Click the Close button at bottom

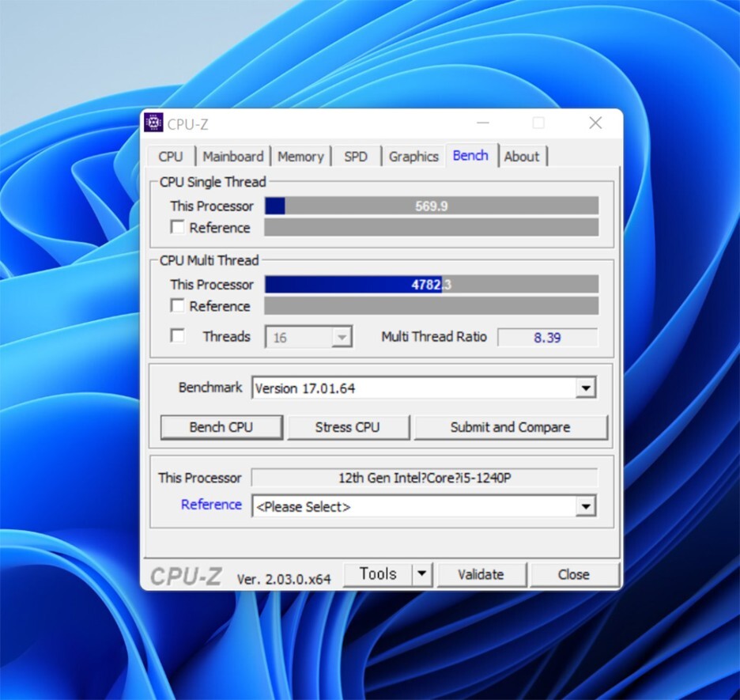574,574
